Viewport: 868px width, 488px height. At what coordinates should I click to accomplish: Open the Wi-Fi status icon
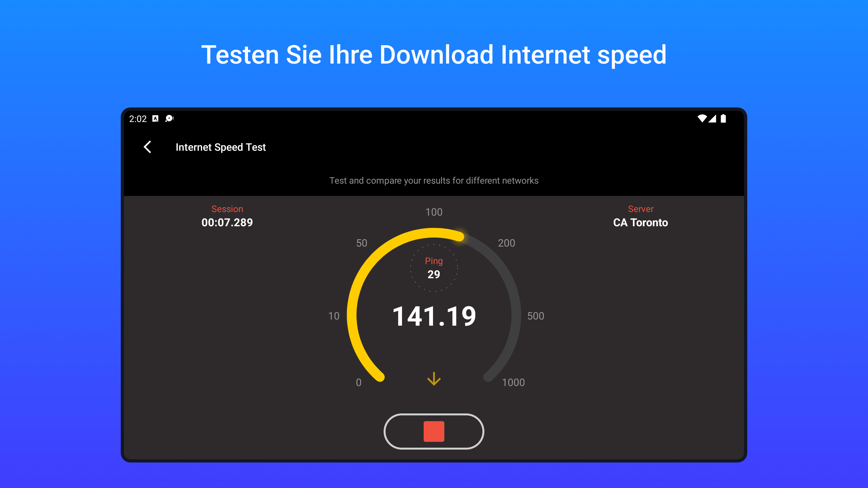point(702,118)
